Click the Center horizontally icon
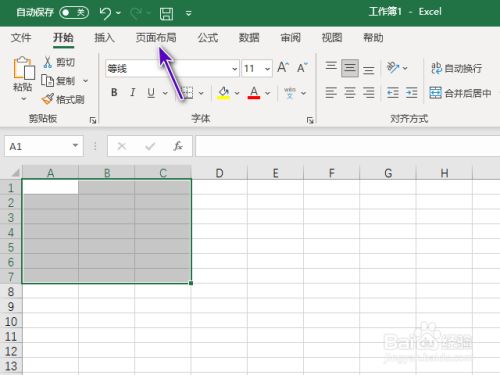500x375 pixels. click(x=350, y=92)
